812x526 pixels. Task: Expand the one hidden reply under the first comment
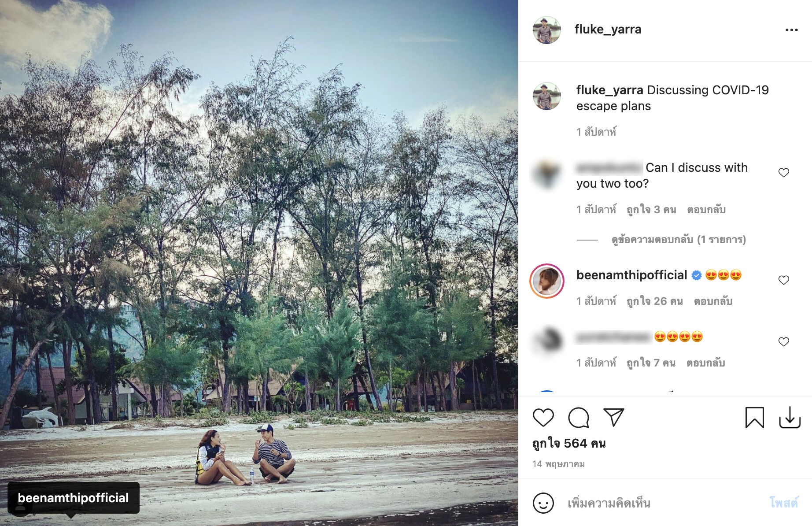[x=678, y=240]
